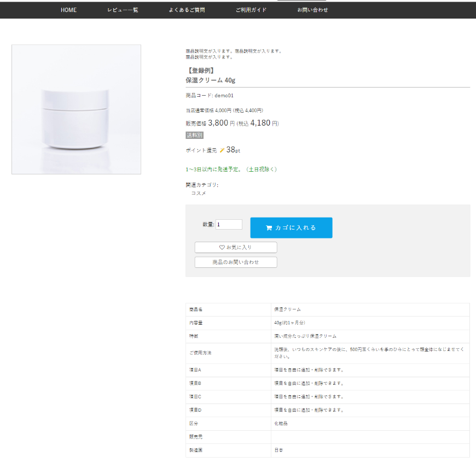Select the usage instructions text cell
476x468 pixels.
(x=370, y=353)
